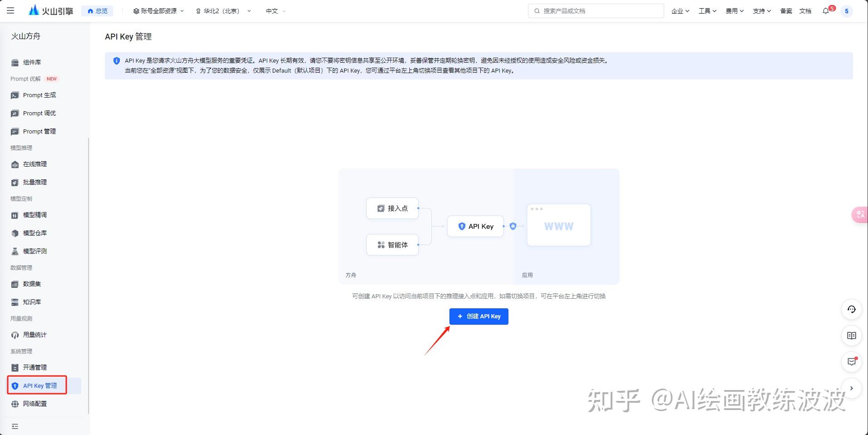This screenshot has height=435, width=868.
Task: Open the user avatar account menu
Action: [x=846, y=11]
